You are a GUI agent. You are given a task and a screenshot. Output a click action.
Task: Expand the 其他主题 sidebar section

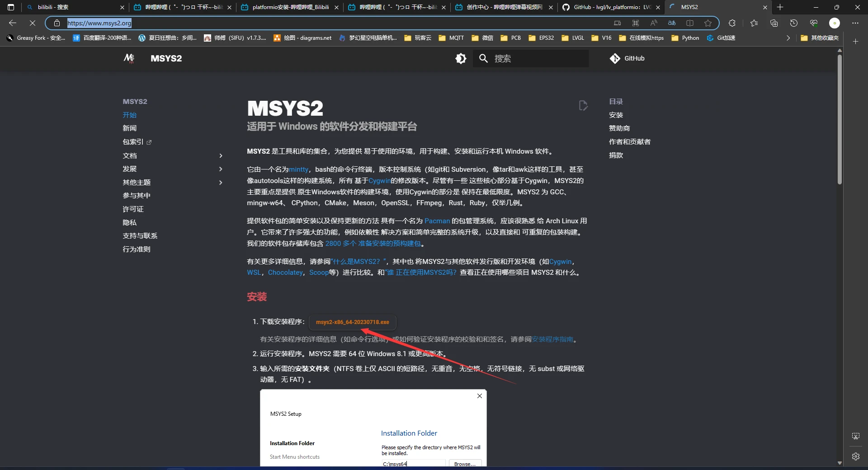click(221, 183)
